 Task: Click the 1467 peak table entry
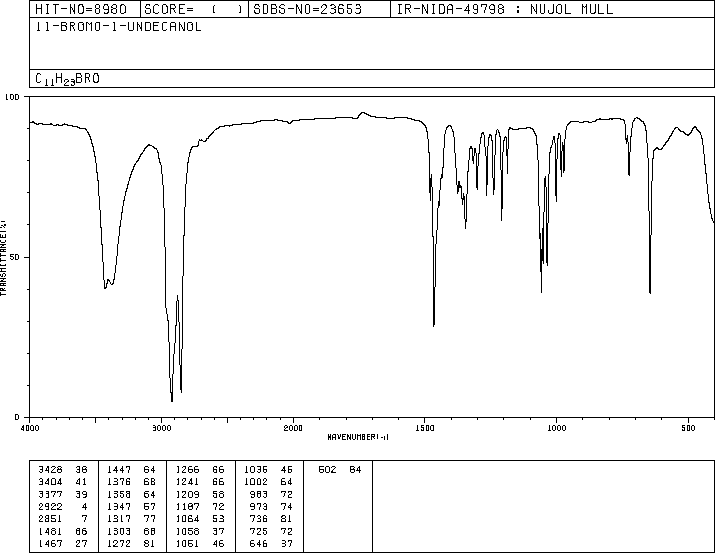[x=63, y=543]
